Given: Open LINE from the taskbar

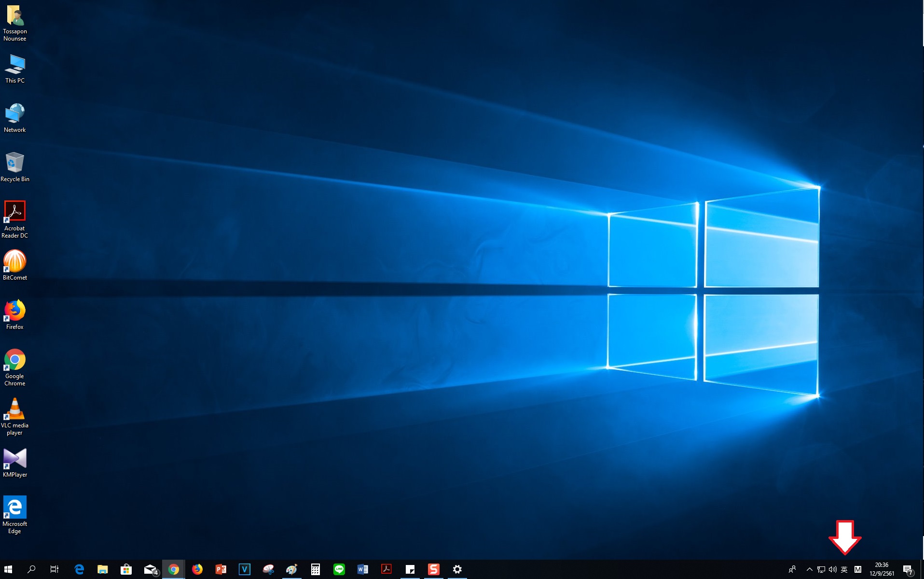Looking at the screenshot, I should (339, 569).
